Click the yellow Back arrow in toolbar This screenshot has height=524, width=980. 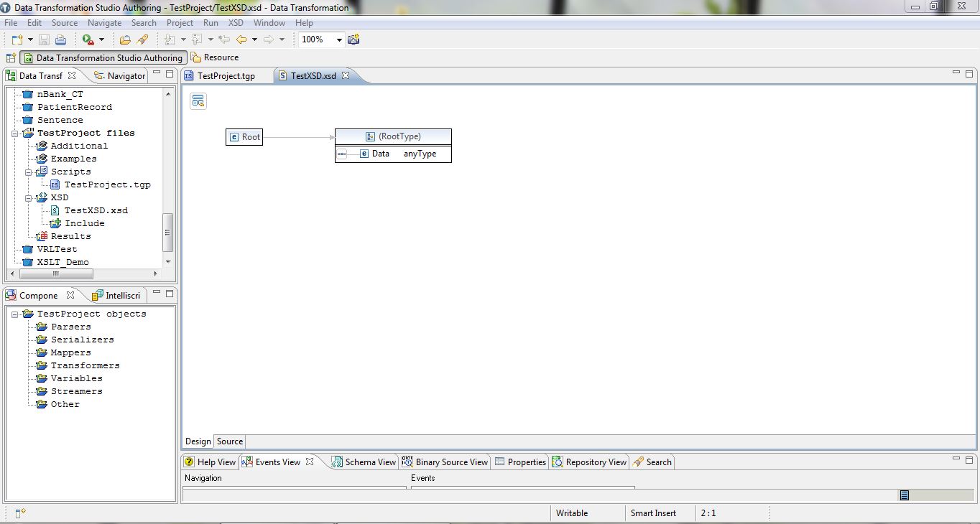pos(241,39)
